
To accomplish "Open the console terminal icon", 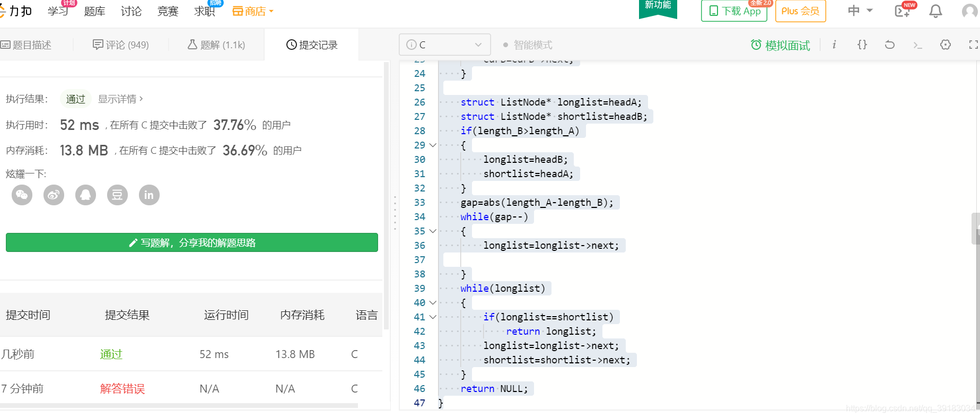I will (x=917, y=45).
